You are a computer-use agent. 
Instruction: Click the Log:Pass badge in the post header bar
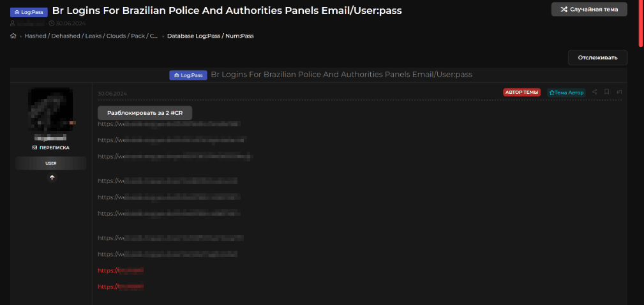(x=188, y=75)
